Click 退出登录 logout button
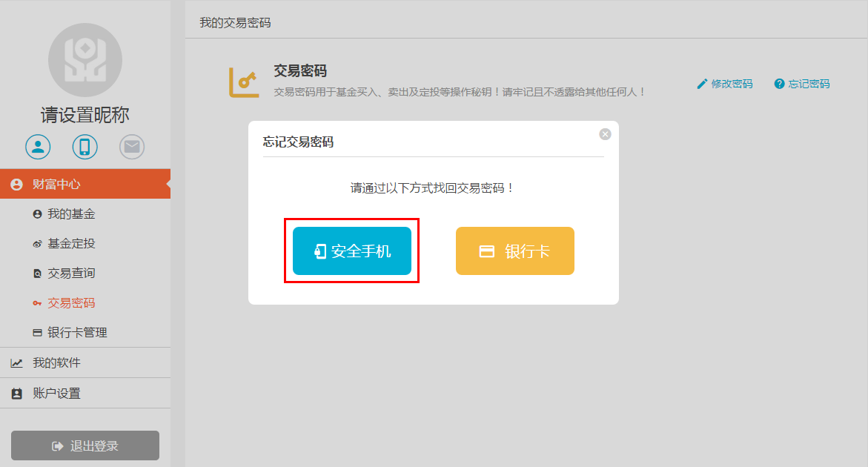The width and height of the screenshot is (868, 467). coord(85,446)
